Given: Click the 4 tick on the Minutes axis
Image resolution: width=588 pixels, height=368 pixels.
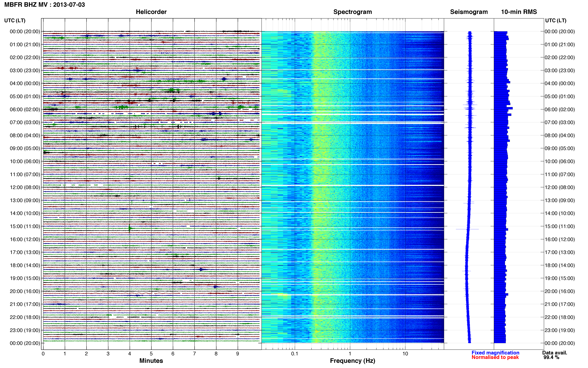Looking at the screenshot, I should [130, 354].
